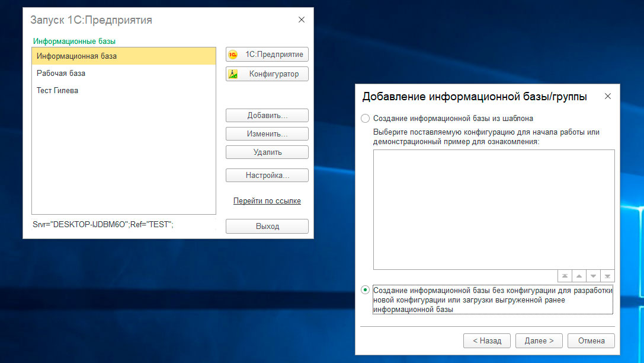Click the Выход button
The width and height of the screenshot is (644, 363).
click(x=267, y=226)
